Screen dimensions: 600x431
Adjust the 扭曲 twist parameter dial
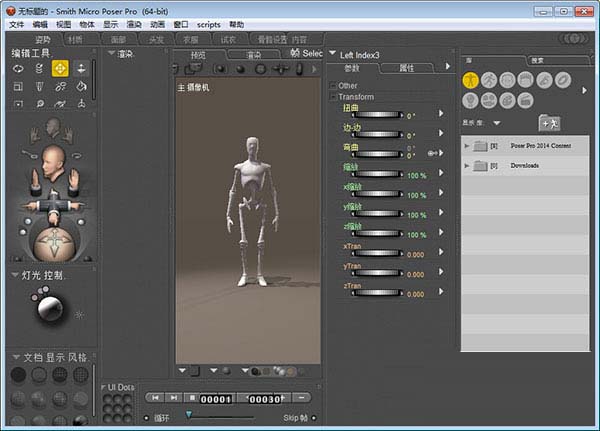pos(374,116)
